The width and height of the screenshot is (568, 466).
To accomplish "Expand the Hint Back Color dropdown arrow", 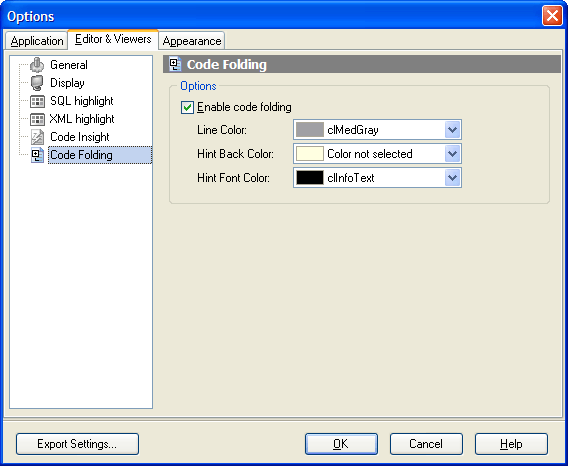I will pyautogui.click(x=452, y=154).
